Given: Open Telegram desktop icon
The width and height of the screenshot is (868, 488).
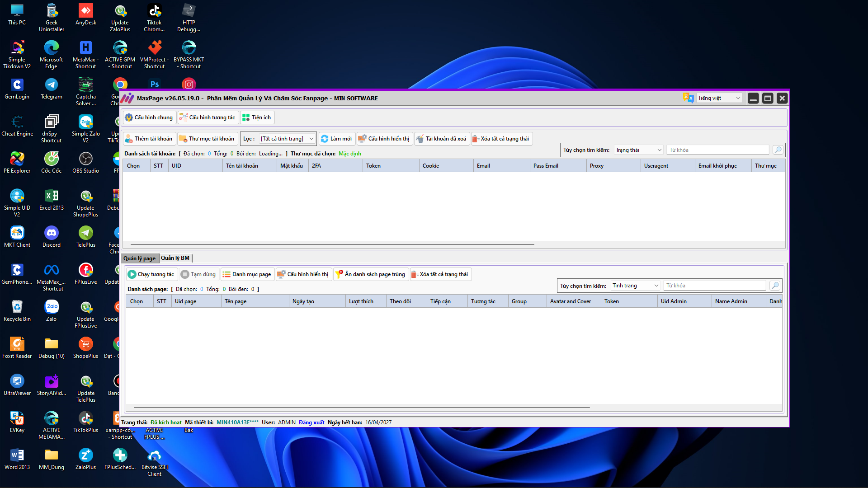Looking at the screenshot, I should 52,89.
